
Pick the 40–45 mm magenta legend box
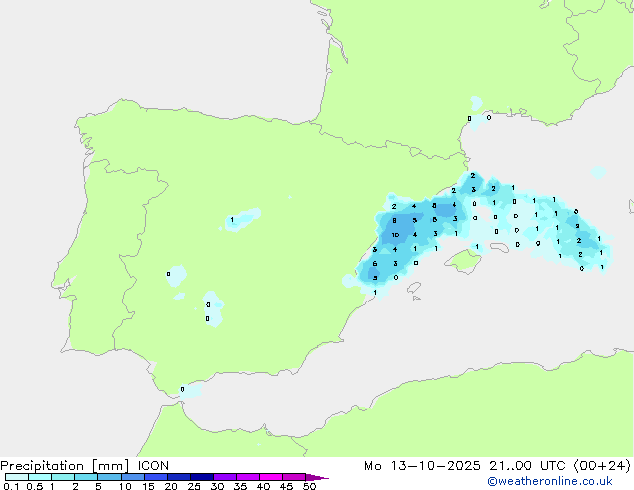(271, 477)
